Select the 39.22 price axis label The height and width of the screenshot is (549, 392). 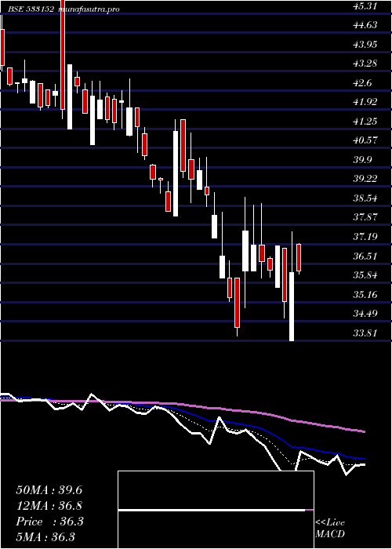[365, 180]
